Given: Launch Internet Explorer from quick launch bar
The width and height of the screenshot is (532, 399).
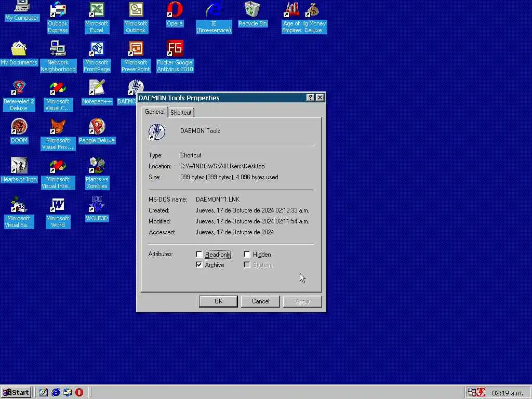Looking at the screenshot, I should tap(56, 392).
